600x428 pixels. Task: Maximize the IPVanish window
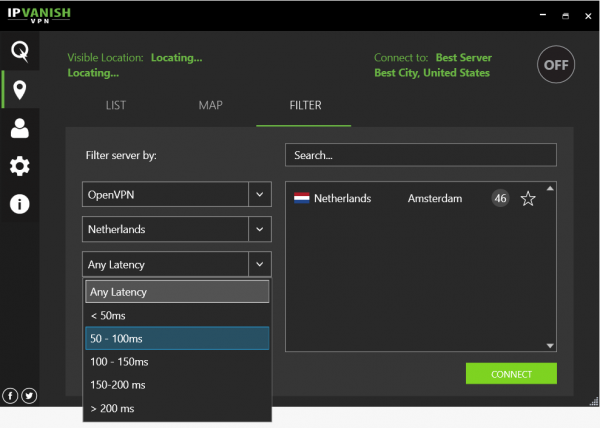pyautogui.click(x=566, y=16)
